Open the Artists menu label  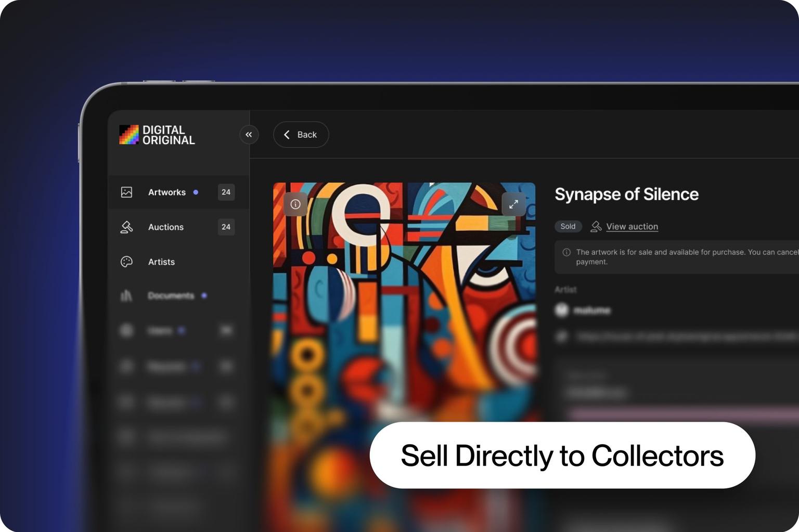tap(161, 262)
